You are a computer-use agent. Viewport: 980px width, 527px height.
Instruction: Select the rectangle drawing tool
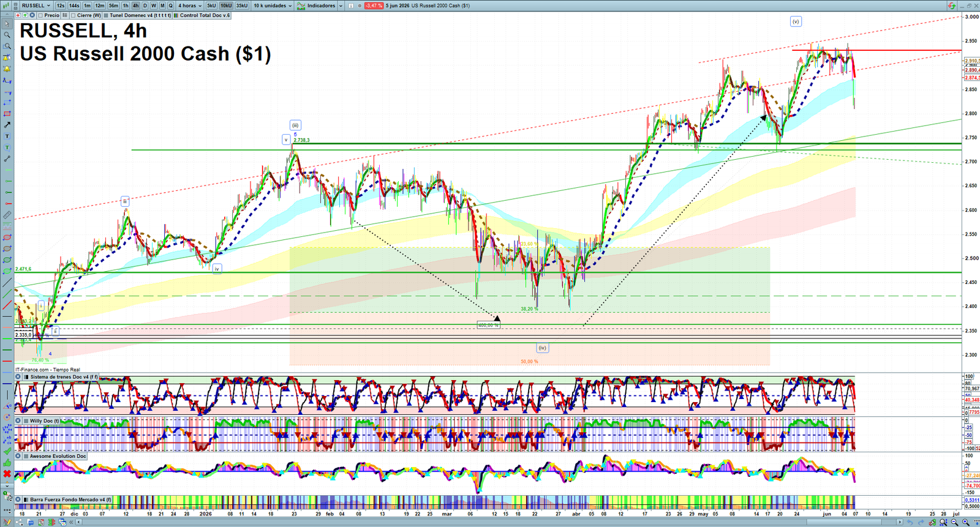tap(7, 114)
